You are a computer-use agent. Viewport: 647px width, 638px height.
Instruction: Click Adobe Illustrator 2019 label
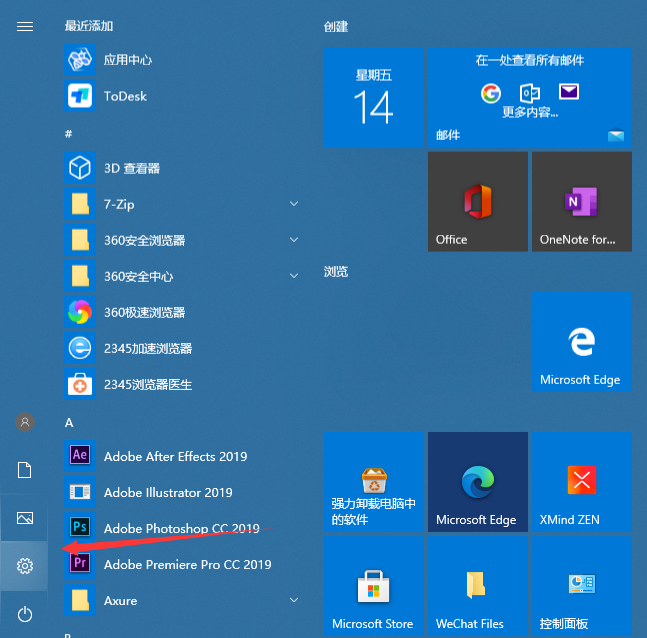pyautogui.click(x=168, y=492)
